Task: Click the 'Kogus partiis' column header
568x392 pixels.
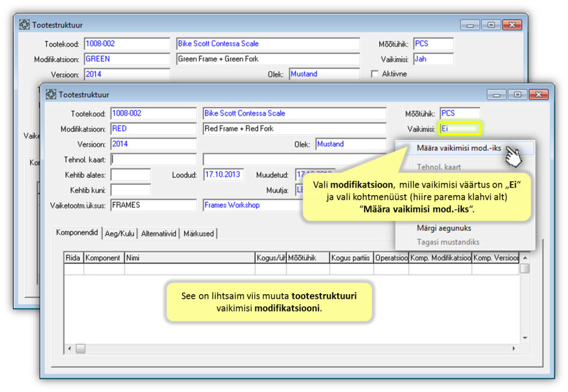Action: (351, 258)
